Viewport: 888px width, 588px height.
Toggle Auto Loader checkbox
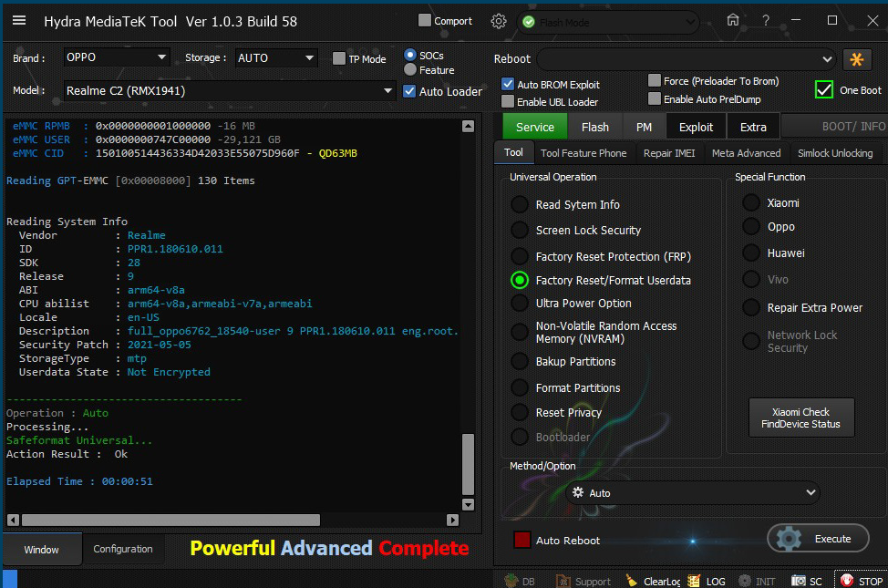point(408,91)
